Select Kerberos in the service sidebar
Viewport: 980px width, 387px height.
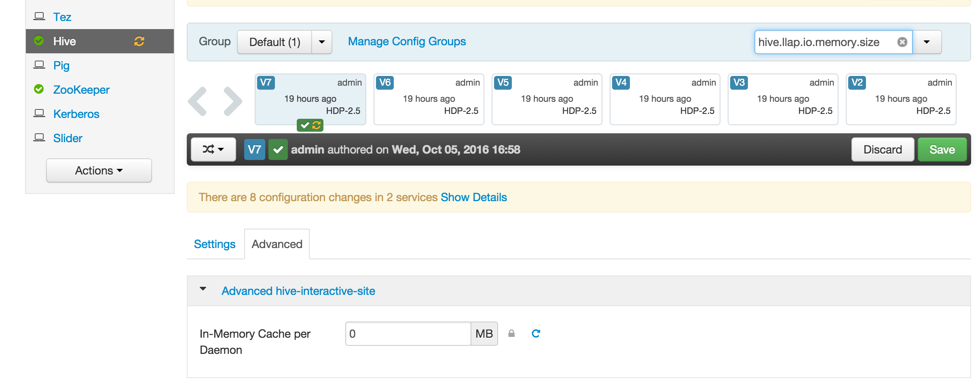pos(76,114)
